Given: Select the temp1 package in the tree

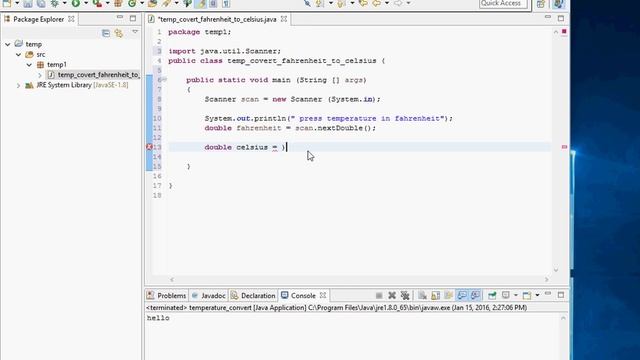Looking at the screenshot, I should click(56, 64).
